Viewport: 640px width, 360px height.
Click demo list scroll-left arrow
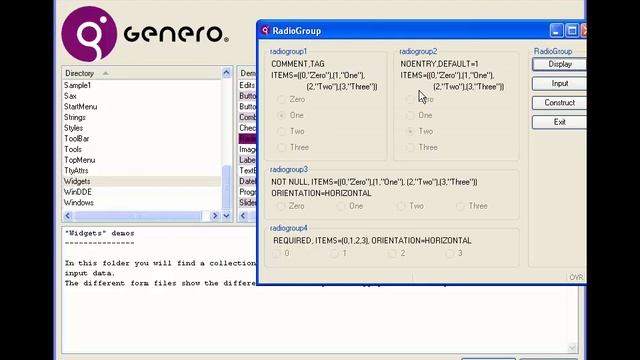[243, 216]
